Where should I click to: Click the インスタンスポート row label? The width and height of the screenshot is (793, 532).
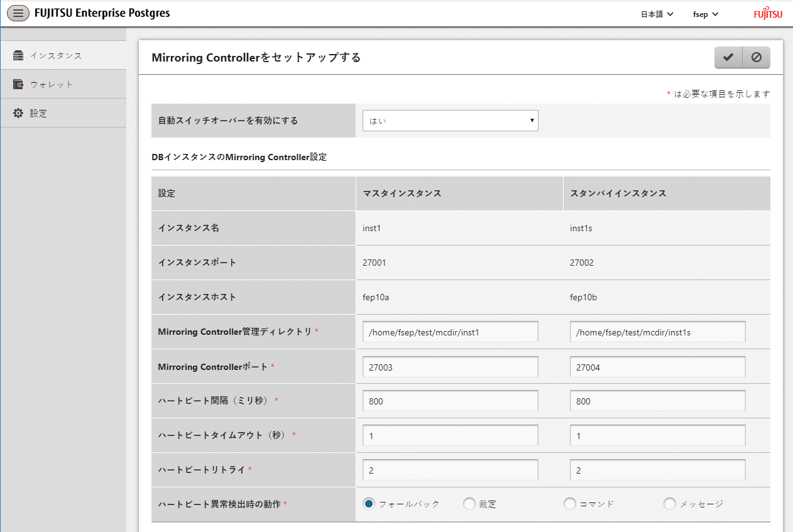click(197, 263)
